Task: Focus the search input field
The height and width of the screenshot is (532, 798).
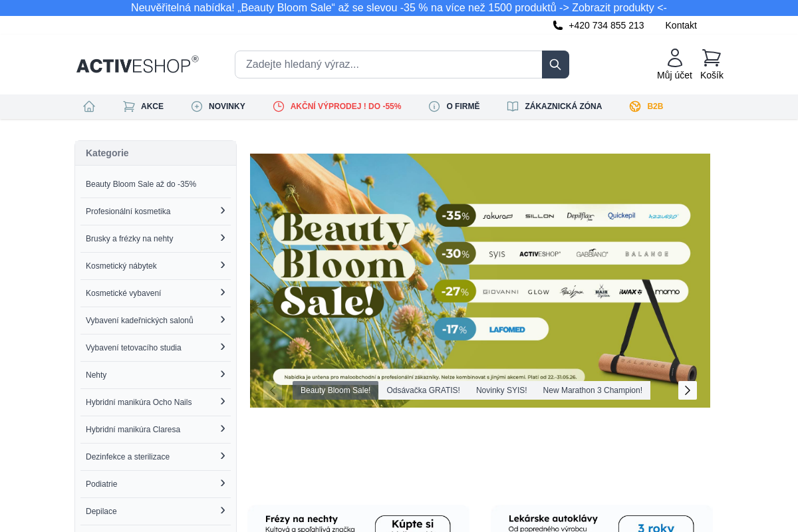Action: point(388,65)
